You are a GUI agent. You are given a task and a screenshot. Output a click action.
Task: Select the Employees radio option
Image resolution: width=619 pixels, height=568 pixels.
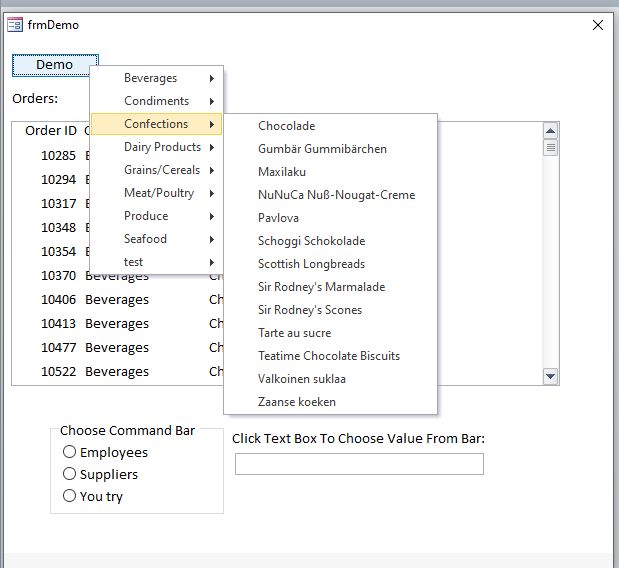point(70,452)
